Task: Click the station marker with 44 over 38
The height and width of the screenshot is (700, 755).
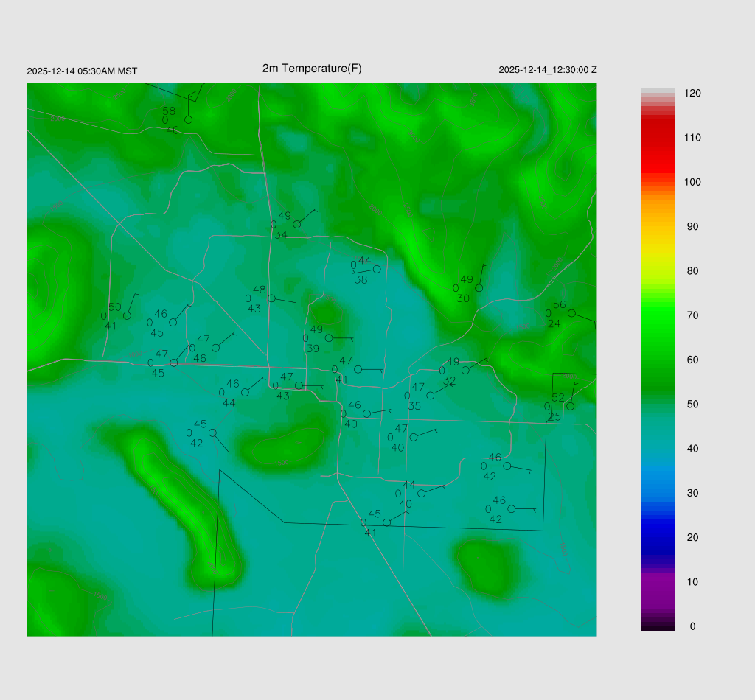Action: pyautogui.click(x=377, y=269)
